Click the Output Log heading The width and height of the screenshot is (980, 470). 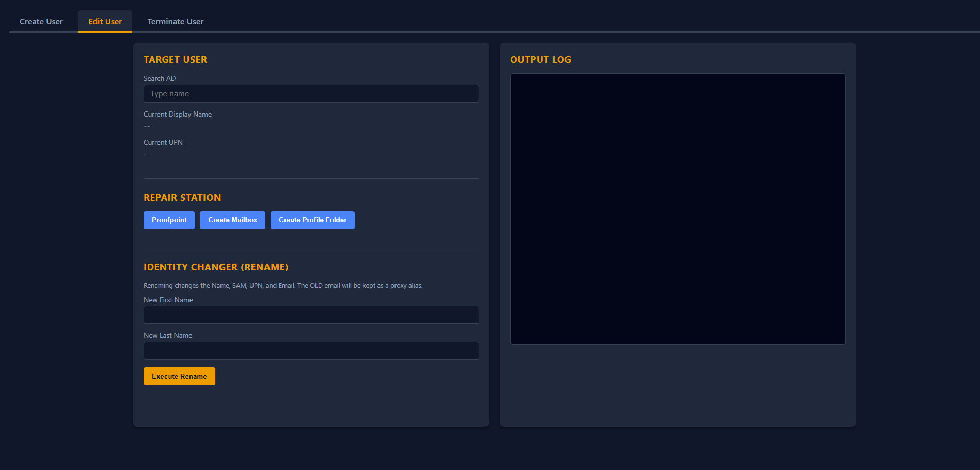(x=541, y=60)
